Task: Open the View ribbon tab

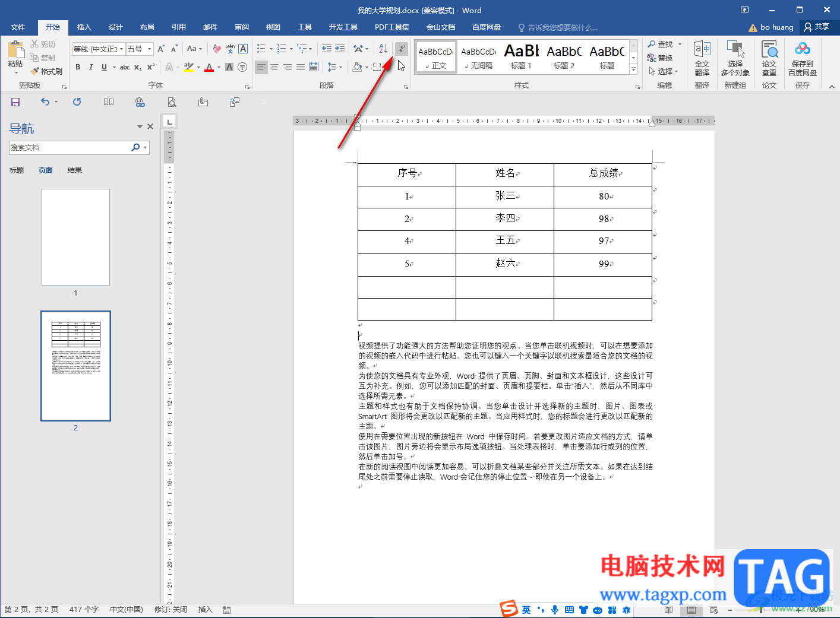Action: [x=273, y=27]
